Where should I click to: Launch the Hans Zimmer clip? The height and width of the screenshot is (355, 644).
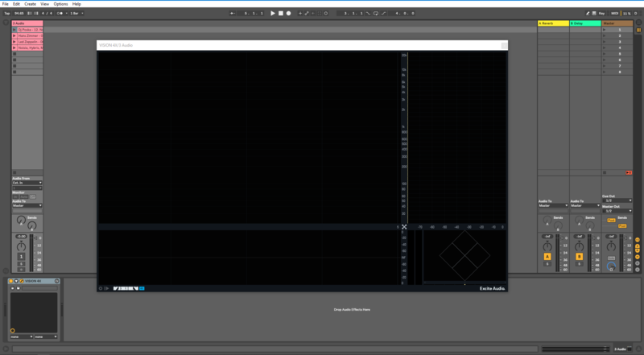coord(14,35)
